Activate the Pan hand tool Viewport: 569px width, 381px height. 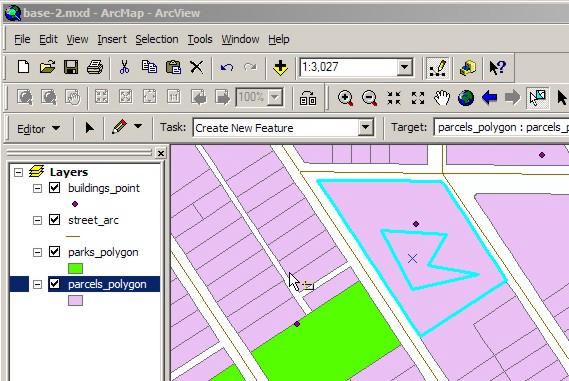442,98
